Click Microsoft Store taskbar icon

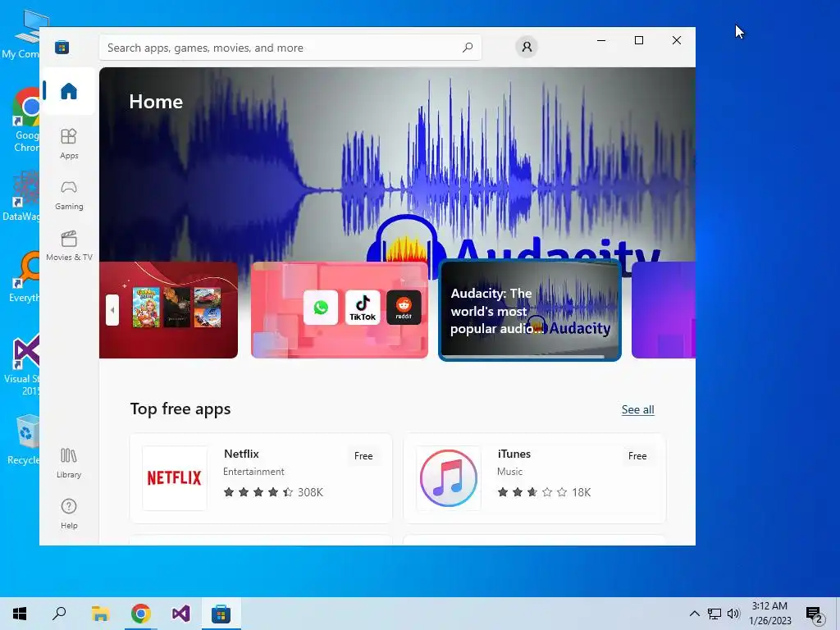tap(221, 614)
